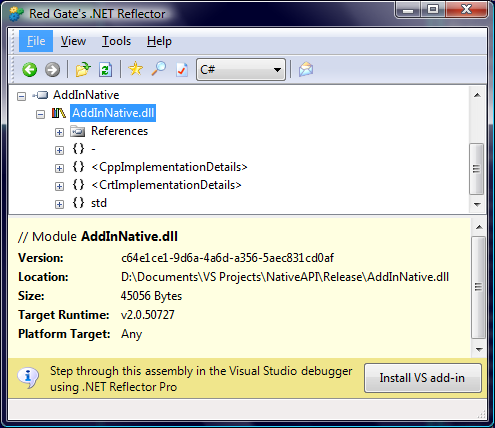The width and height of the screenshot is (495, 428).
Task: Collapse the top-level AddInNative node
Action: click(22, 96)
